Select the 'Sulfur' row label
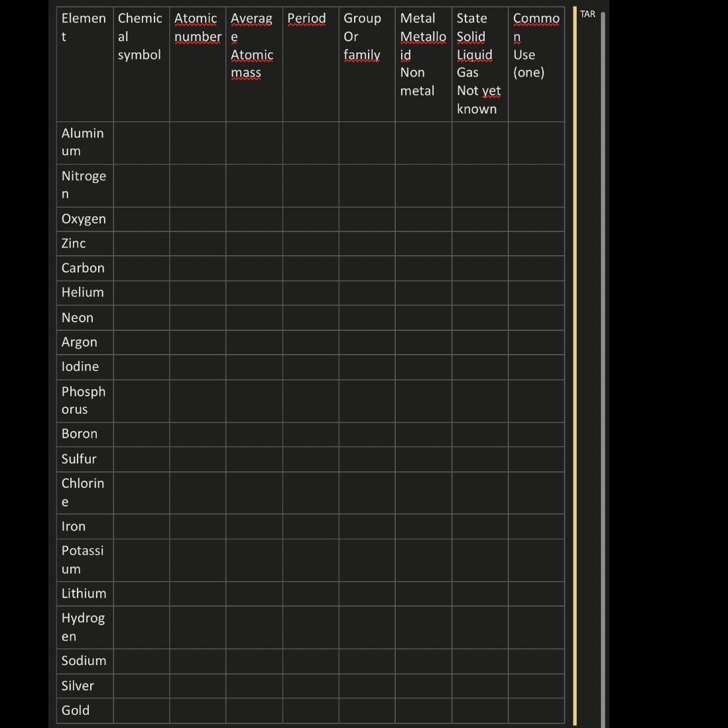 click(x=85, y=459)
